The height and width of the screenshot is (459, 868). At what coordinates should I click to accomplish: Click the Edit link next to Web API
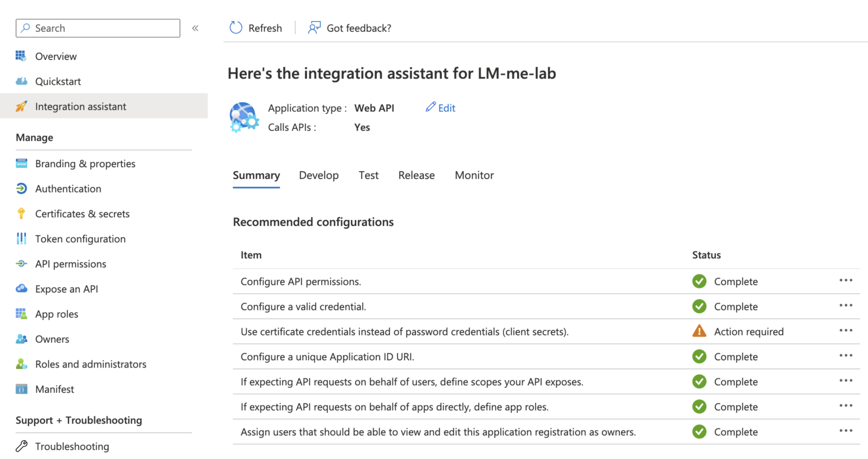(x=440, y=107)
